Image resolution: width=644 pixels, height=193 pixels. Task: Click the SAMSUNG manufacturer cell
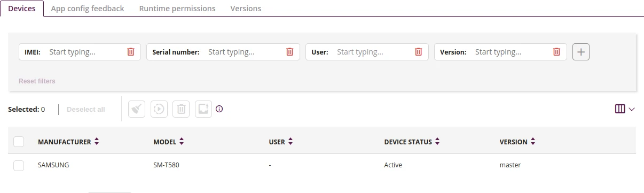53,165
